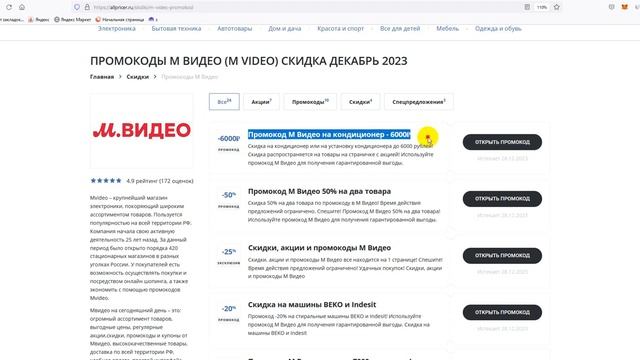Screen dimensions: 640x360
Task: Open the Дом и дача category
Action: pos(285,29)
